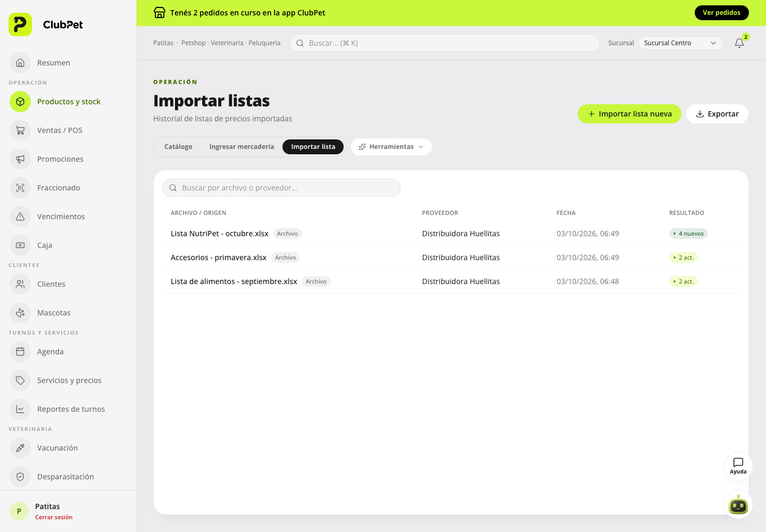Screen dimensions: 766x532
Task: Open the robot assistant chatbot
Action: pyautogui.click(x=738, y=504)
